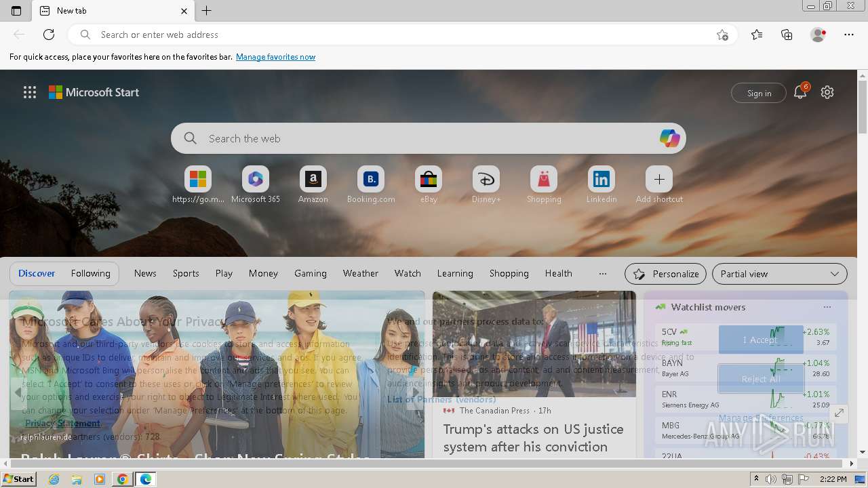868x488 pixels.
Task: Open the browser profile avatar
Action: point(818,35)
